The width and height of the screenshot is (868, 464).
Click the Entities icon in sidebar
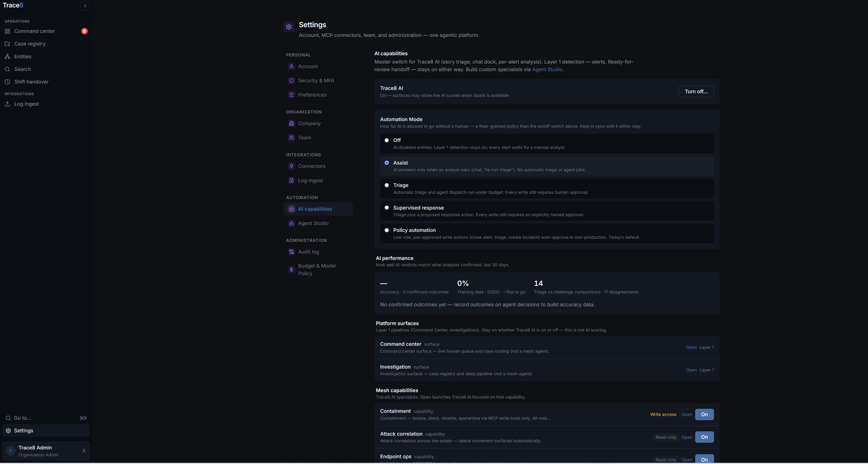coord(8,56)
